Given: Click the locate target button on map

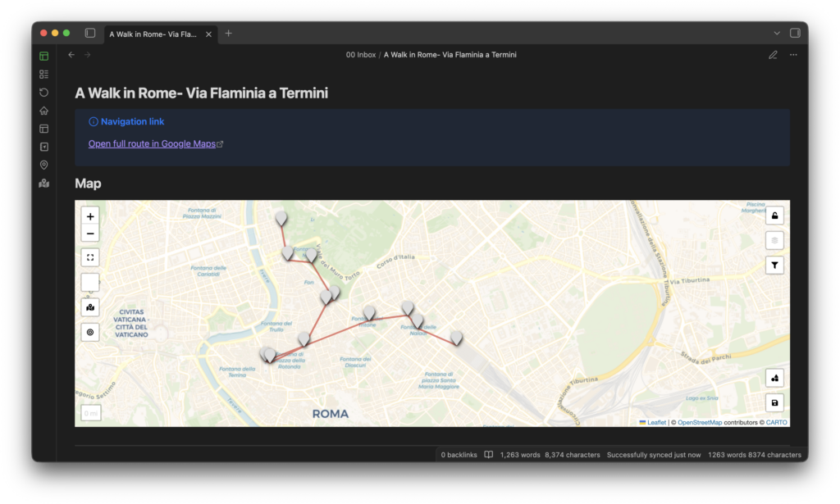Looking at the screenshot, I should [90, 332].
